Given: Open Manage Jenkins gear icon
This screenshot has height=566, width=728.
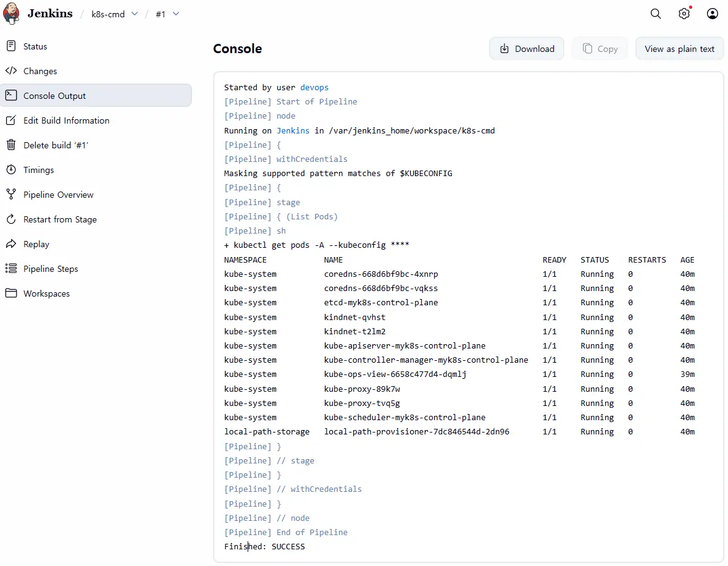Looking at the screenshot, I should [x=684, y=14].
